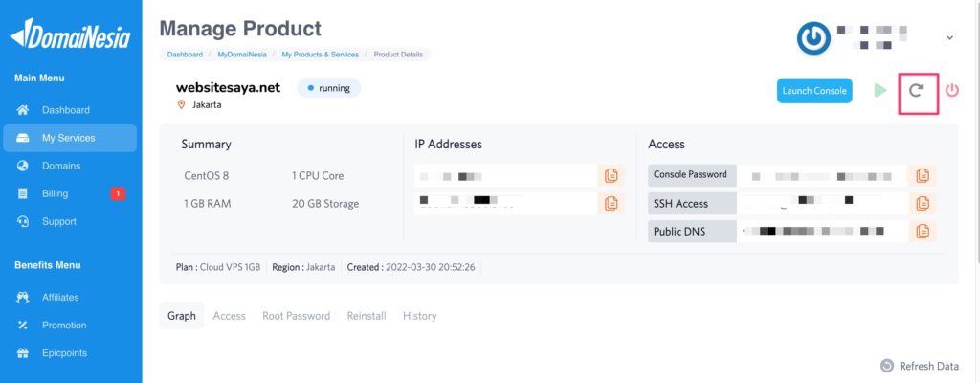The image size is (980, 383).
Task: Go to Dashboard breadcrumb link
Action: (185, 55)
